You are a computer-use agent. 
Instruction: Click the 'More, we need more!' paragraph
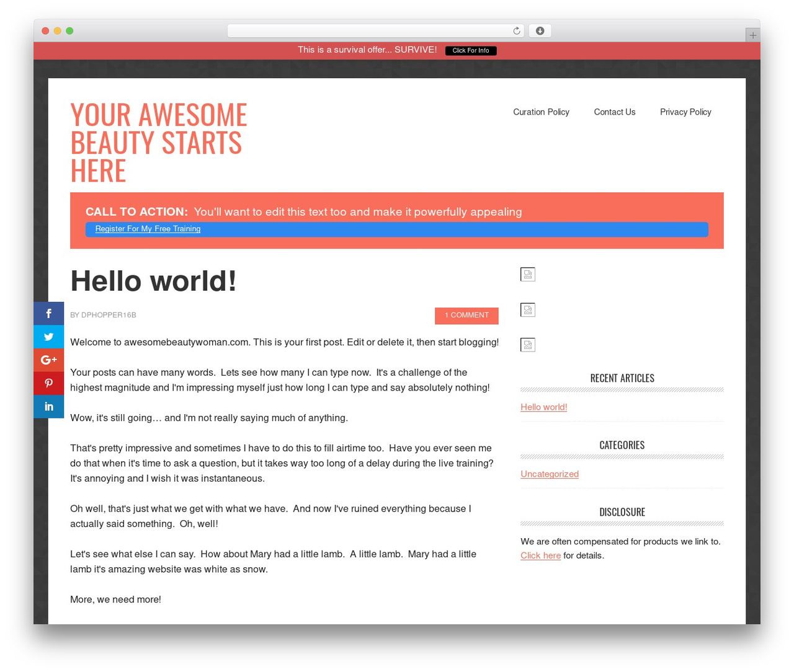click(x=115, y=599)
